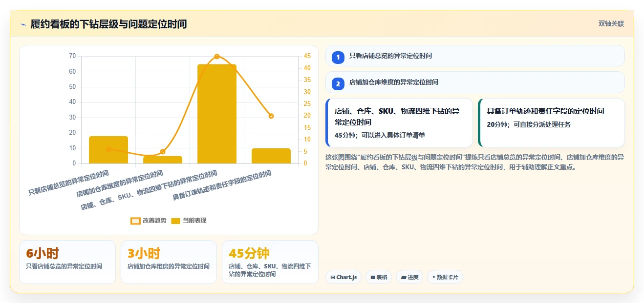The width and height of the screenshot is (644, 303).
Task: Click right axis value 45
Action: pos(307,56)
